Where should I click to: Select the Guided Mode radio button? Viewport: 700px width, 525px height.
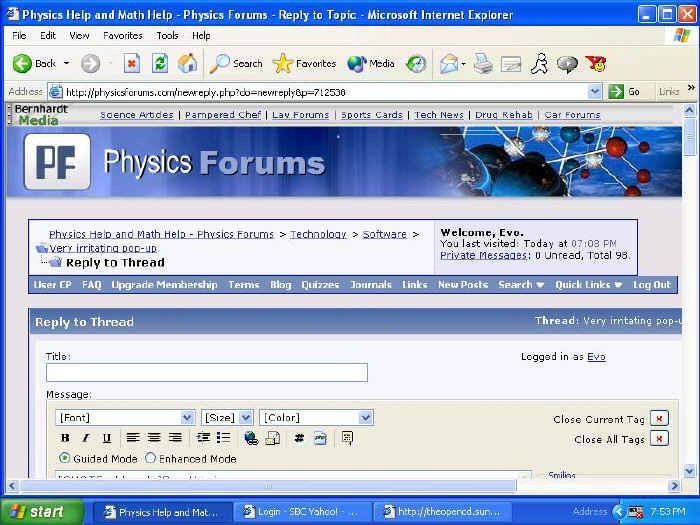coord(65,459)
